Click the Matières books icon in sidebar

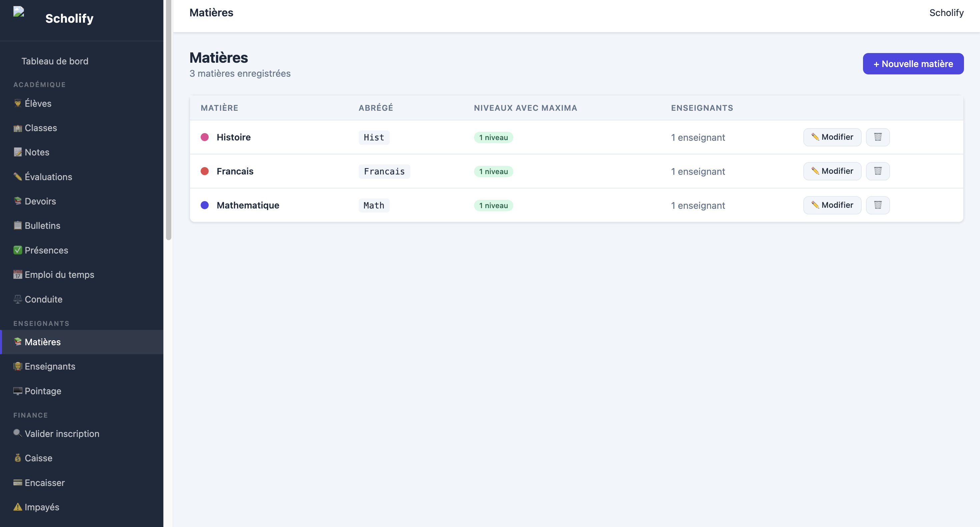(17, 342)
